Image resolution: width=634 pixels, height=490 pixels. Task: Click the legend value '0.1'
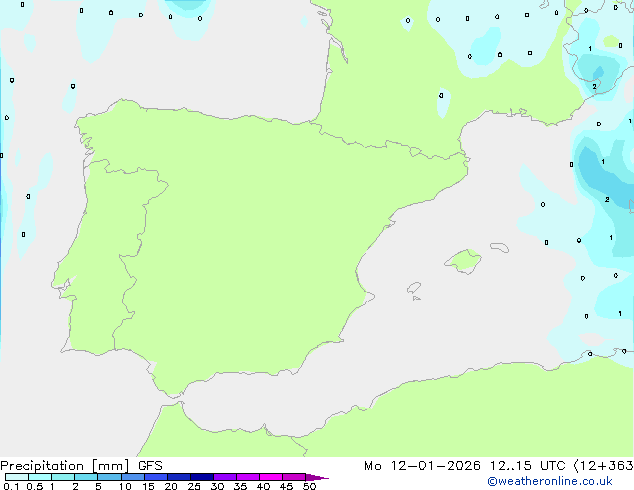tap(11, 486)
